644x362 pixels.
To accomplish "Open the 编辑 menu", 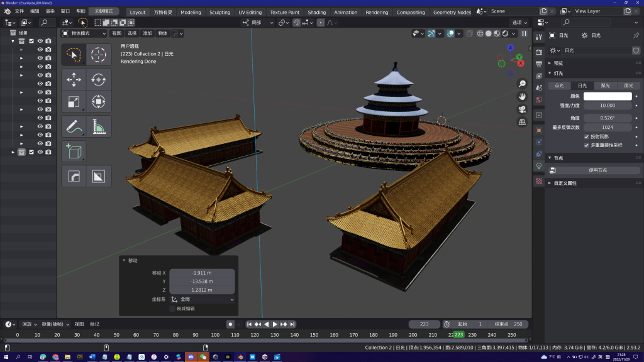I will (35, 11).
